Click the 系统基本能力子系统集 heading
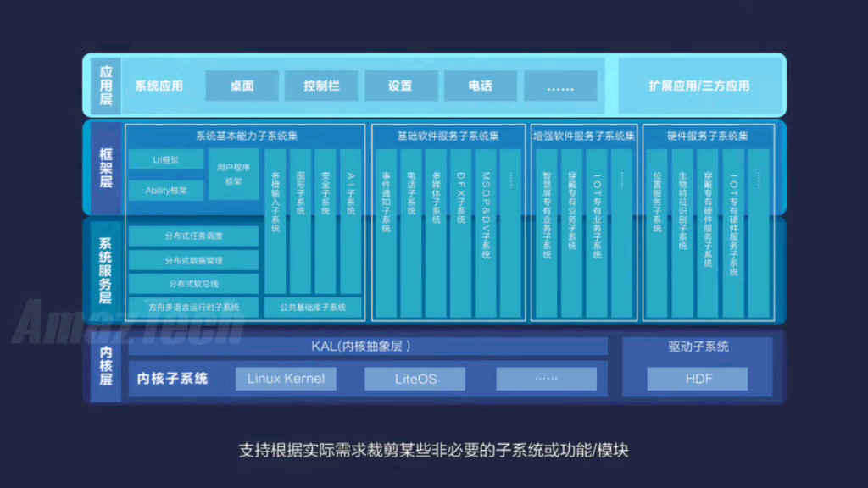The image size is (868, 488). (x=247, y=136)
